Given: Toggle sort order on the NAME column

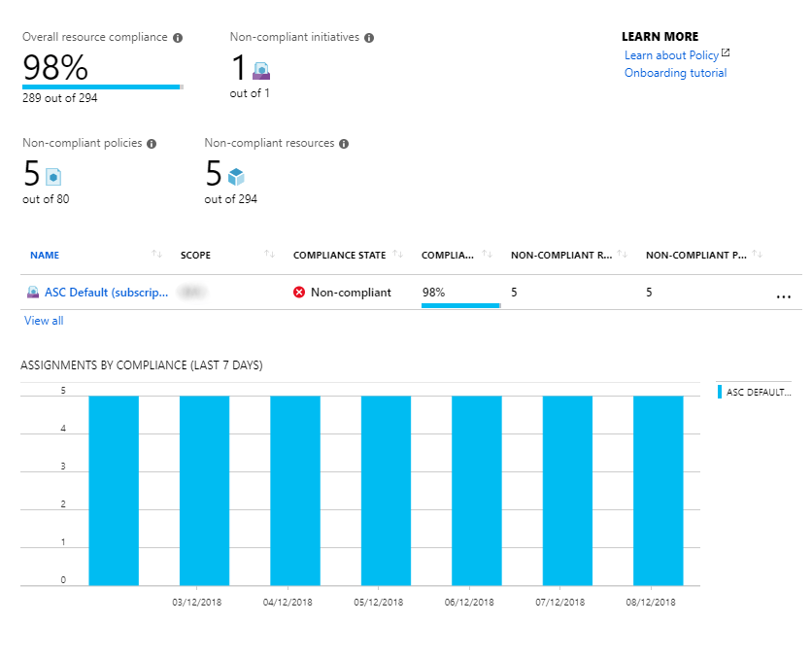Looking at the screenshot, I should tap(156, 254).
